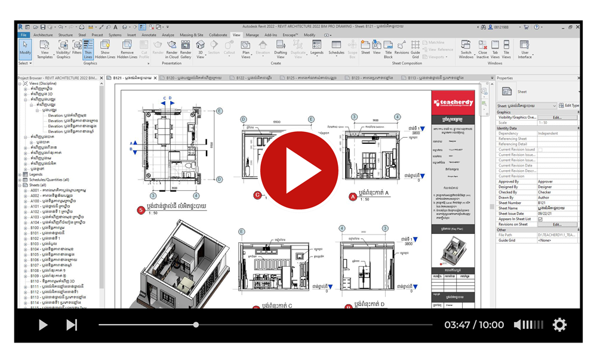Open the Massing & Site ribbon tab

click(192, 35)
